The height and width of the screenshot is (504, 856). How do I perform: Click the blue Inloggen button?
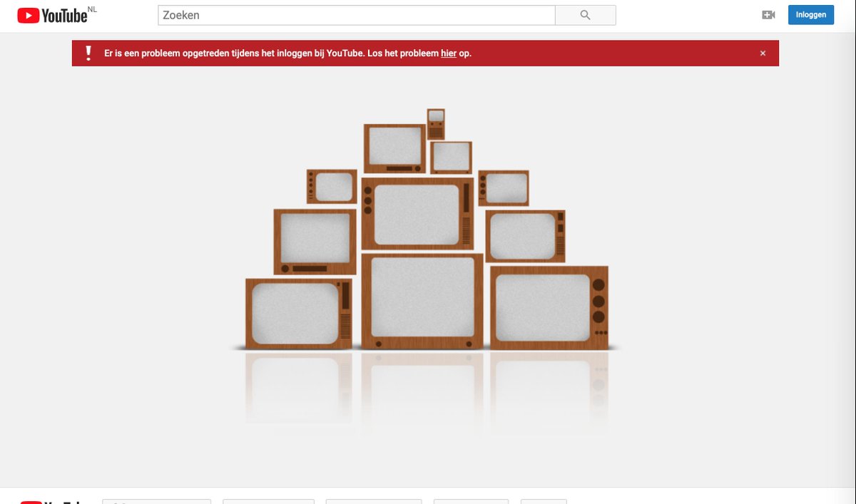click(x=811, y=15)
